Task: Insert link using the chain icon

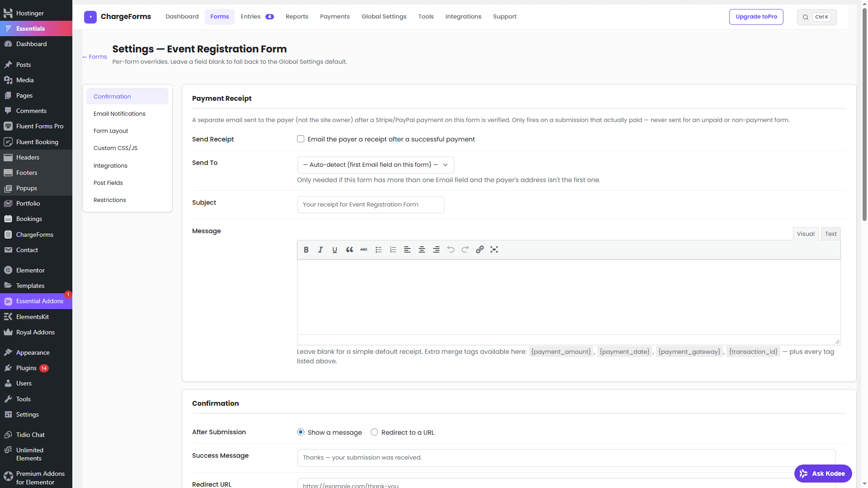Action: click(x=480, y=249)
